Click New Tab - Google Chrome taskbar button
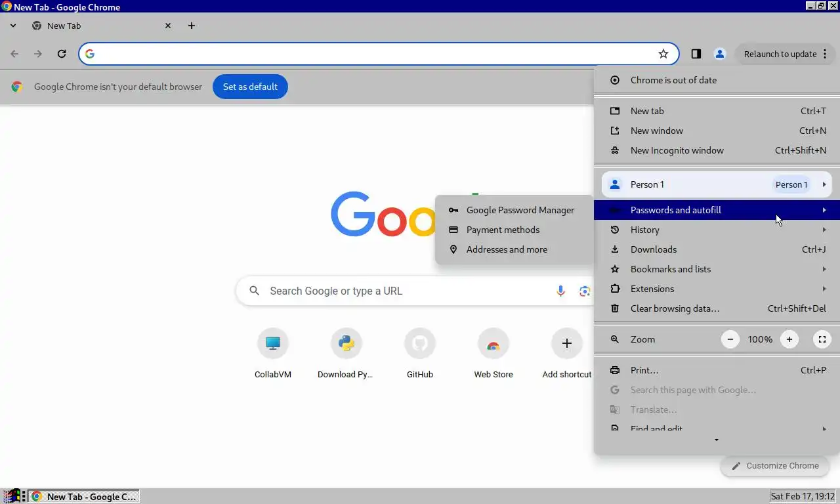Screen dimensions: 840x504 point(84,497)
